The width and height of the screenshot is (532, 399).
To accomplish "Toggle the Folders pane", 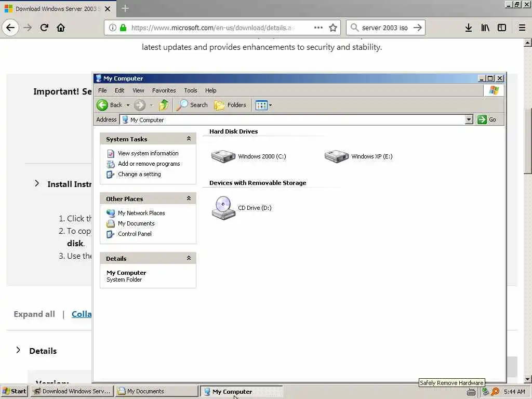I will coord(230,105).
